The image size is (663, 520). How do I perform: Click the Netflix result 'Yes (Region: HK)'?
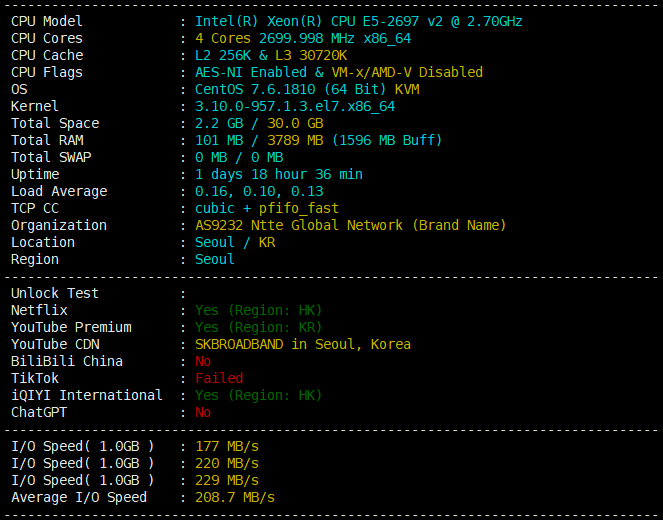259,310
